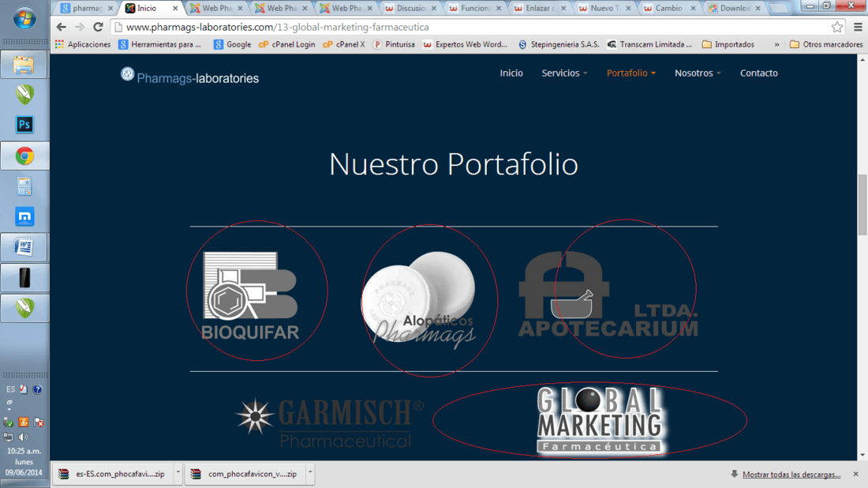Go back using the browser back arrow
Viewport: 868px width, 488px height.
coord(61,27)
